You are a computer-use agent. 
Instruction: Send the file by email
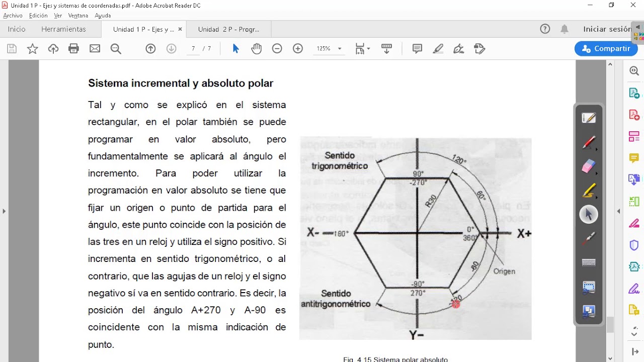pyautogui.click(x=95, y=49)
